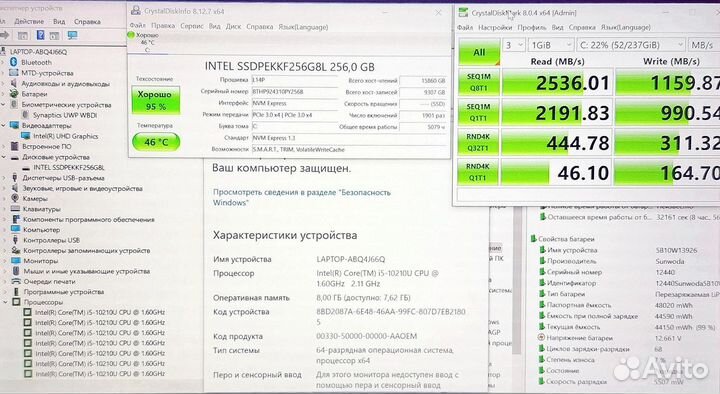This screenshot has width=720, height=394.
Task: Click the scan hardware monitor icon in toolbar
Action: (72, 35)
